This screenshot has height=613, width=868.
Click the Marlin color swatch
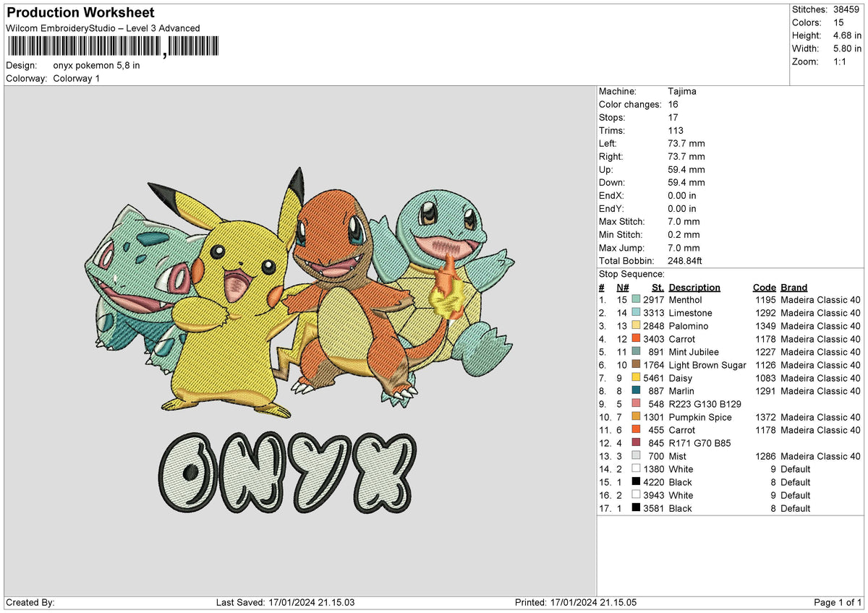coord(636,390)
